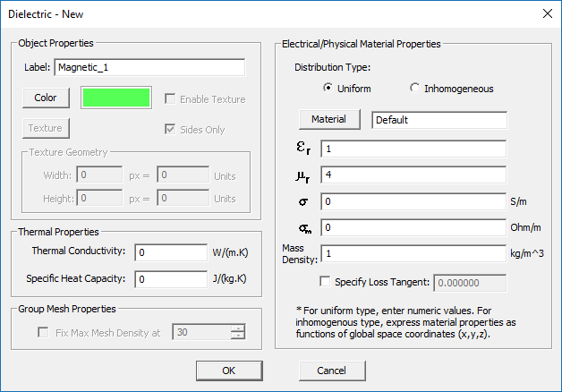Edit the Thermal Conductivity value
The height and width of the screenshot is (392, 562).
(x=171, y=252)
